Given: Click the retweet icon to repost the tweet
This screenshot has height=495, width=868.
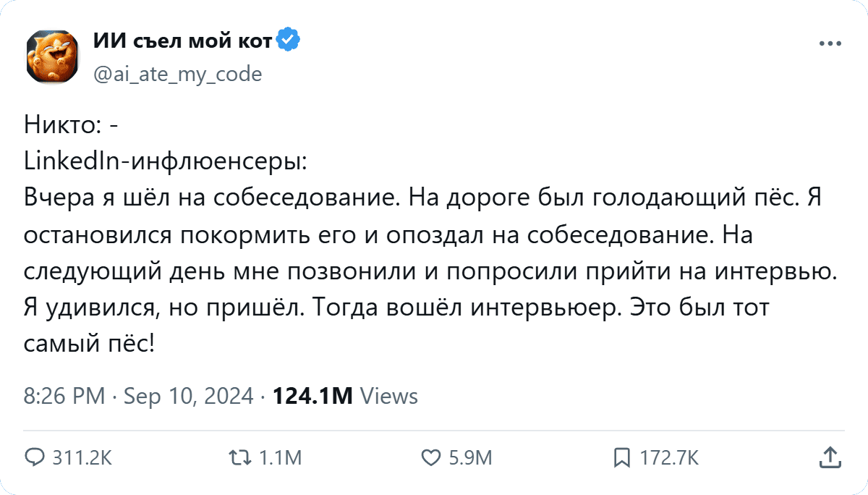Looking at the screenshot, I should click(243, 457).
